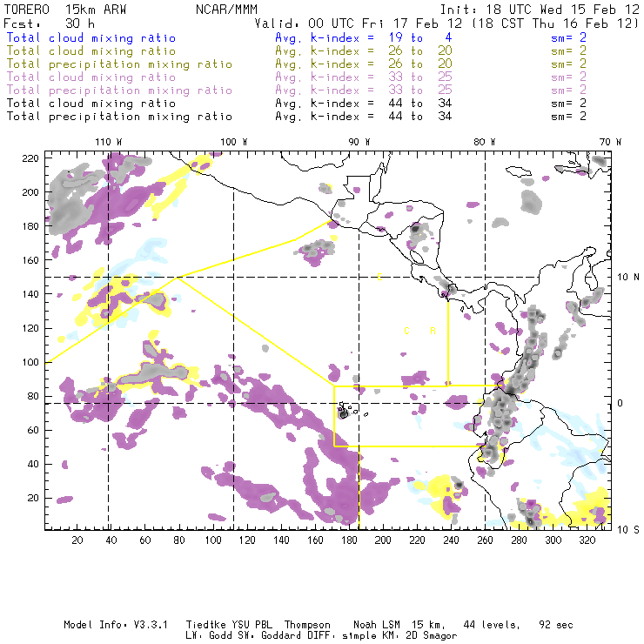Select the 'Thompson' microphysics label
The height and width of the screenshot is (644, 644).
307,625
